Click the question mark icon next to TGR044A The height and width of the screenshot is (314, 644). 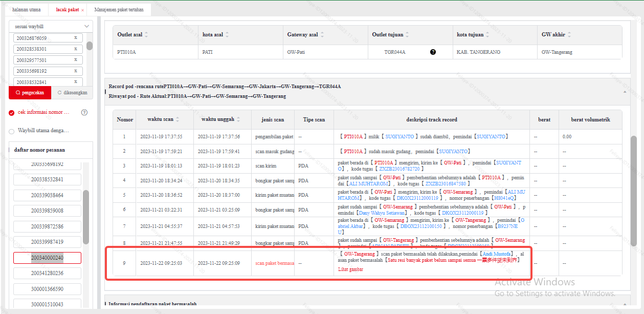point(433,52)
